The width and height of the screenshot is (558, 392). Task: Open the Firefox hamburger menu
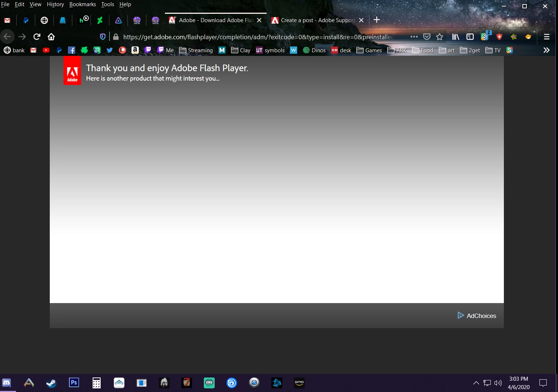click(546, 37)
